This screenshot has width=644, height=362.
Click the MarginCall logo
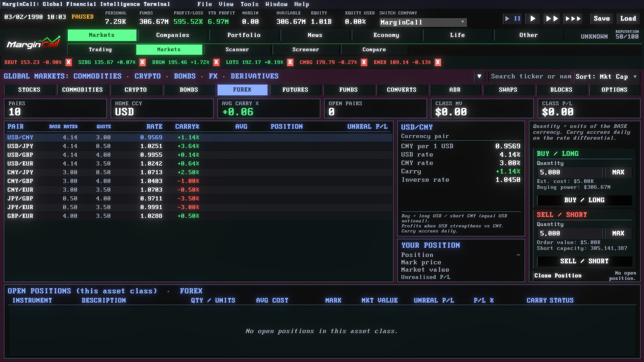pos(34,43)
